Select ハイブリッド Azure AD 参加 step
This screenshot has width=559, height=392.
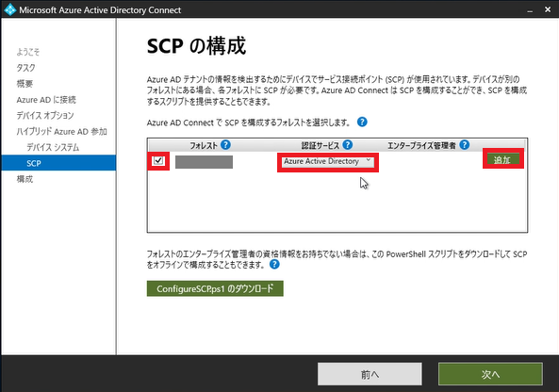[61, 132]
